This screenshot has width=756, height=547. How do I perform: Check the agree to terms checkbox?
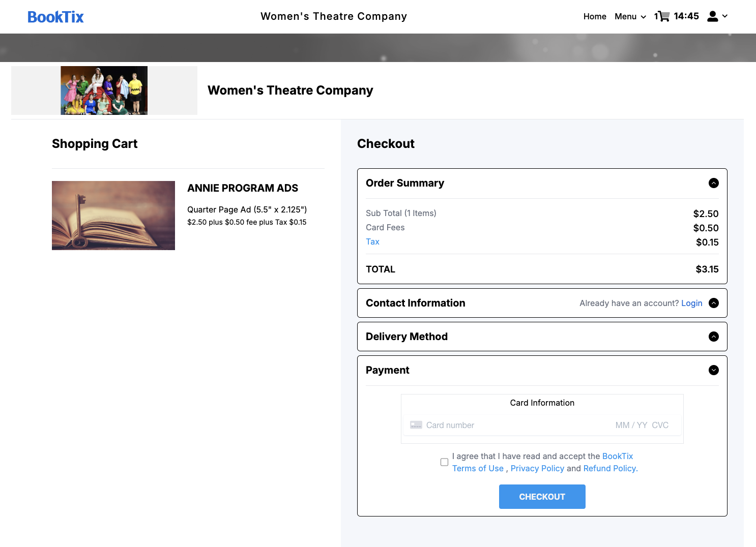(444, 462)
